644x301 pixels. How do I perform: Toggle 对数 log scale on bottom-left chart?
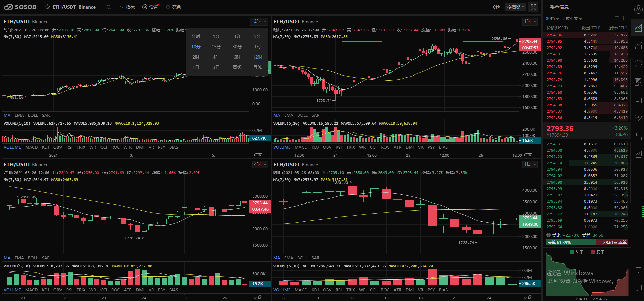coord(258,297)
